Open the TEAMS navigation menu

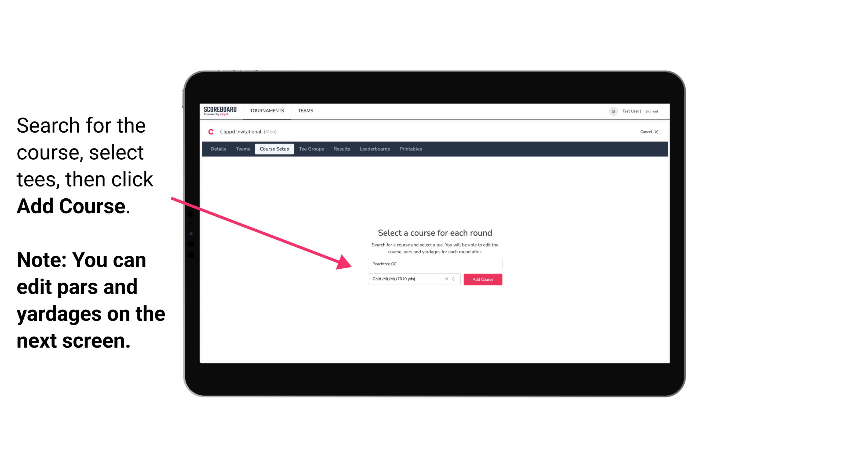point(305,110)
